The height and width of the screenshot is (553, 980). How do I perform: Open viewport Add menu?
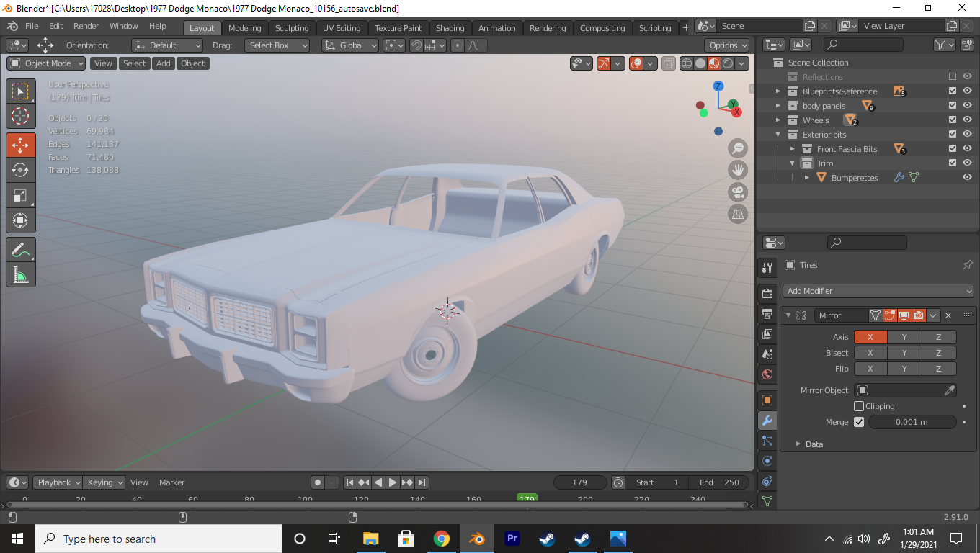[164, 63]
